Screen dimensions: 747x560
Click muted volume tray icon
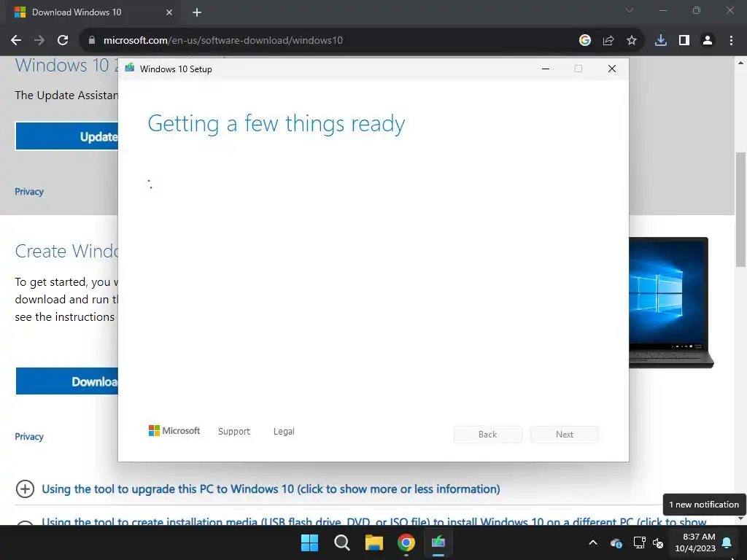659,542
